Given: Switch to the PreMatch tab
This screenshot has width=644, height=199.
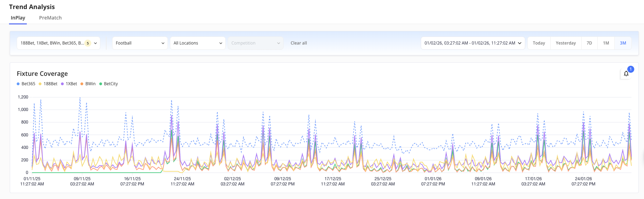Looking at the screenshot, I should tap(50, 18).
